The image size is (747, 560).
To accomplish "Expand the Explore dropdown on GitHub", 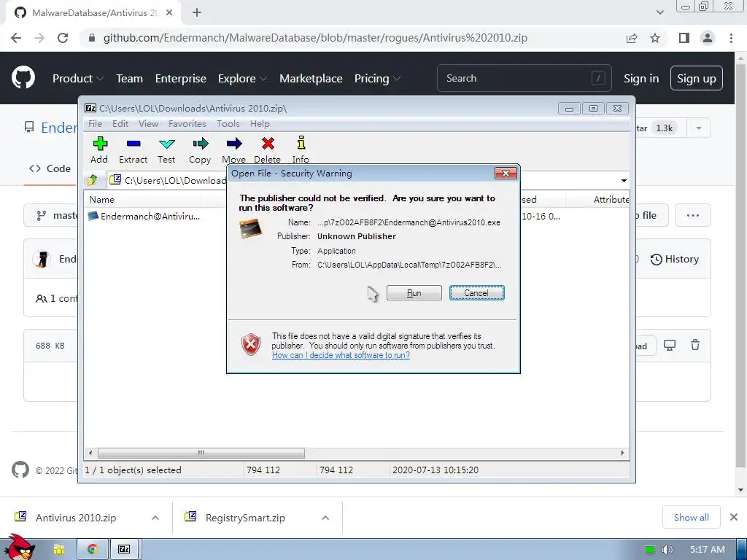I will 242,79.
